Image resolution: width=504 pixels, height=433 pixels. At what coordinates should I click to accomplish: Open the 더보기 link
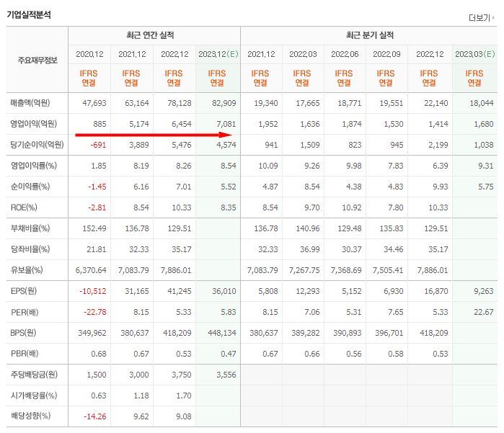pos(479,18)
